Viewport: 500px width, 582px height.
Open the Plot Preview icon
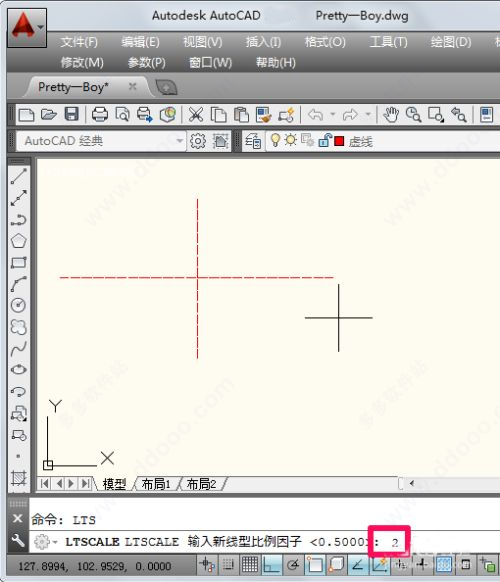coord(122,115)
